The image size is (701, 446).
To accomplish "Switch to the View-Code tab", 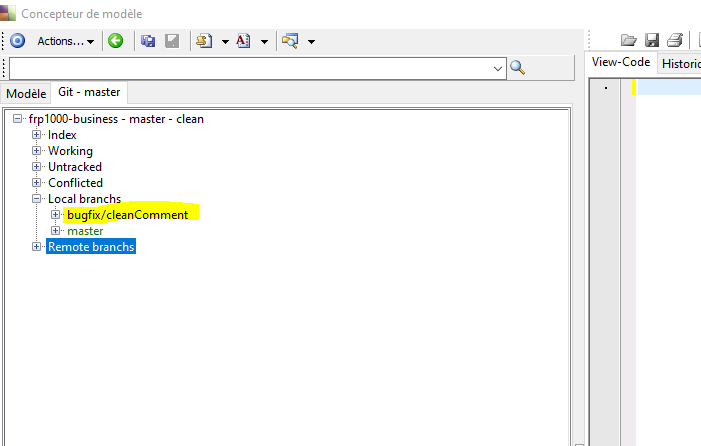I will (621, 62).
